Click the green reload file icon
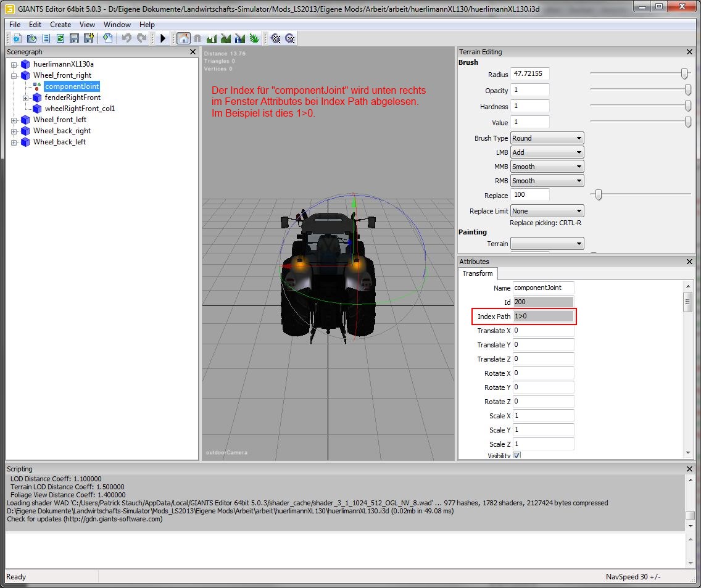This screenshot has width=701, height=588. pos(60,38)
